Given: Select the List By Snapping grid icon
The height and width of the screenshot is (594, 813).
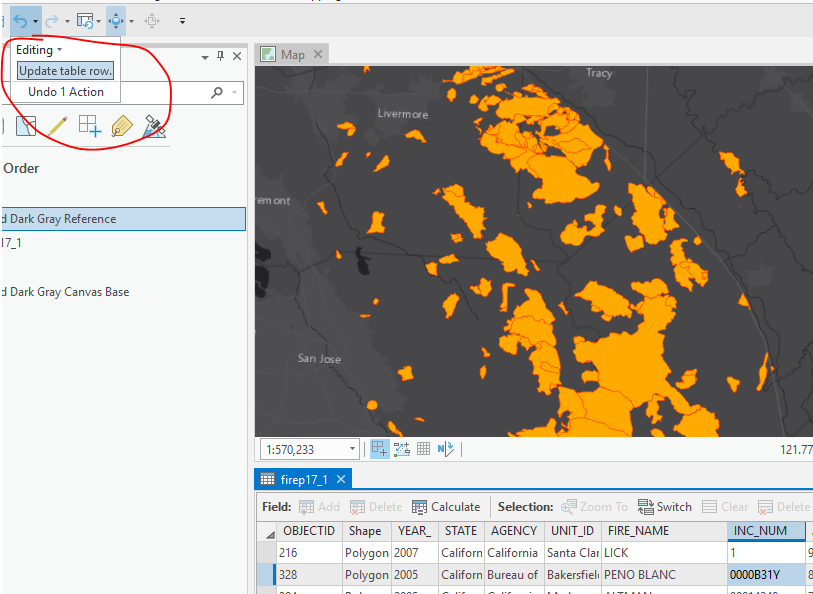Looking at the screenshot, I should [90, 125].
